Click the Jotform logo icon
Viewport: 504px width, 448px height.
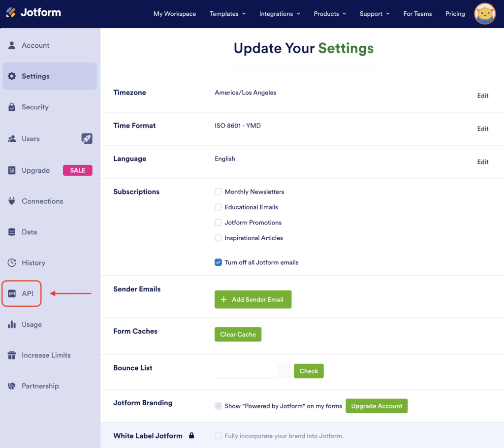coord(11,12)
